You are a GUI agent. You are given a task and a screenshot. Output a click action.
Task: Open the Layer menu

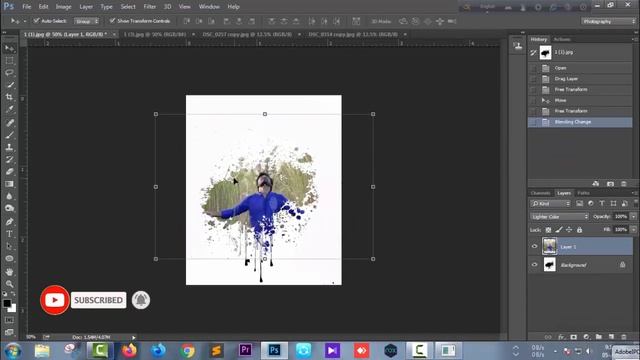86,7
